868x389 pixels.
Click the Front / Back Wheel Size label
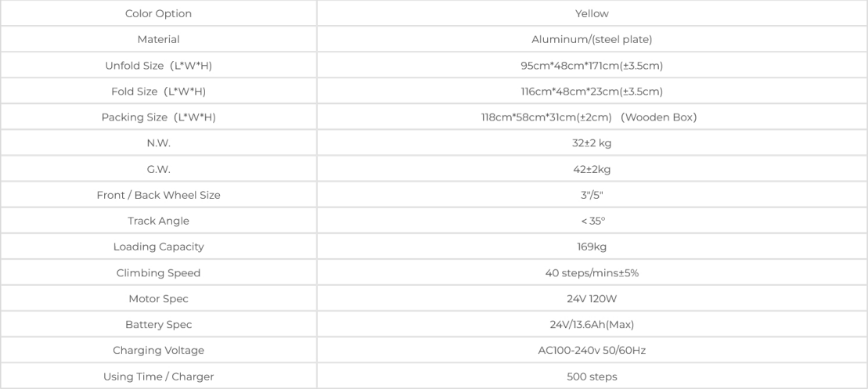pos(158,195)
